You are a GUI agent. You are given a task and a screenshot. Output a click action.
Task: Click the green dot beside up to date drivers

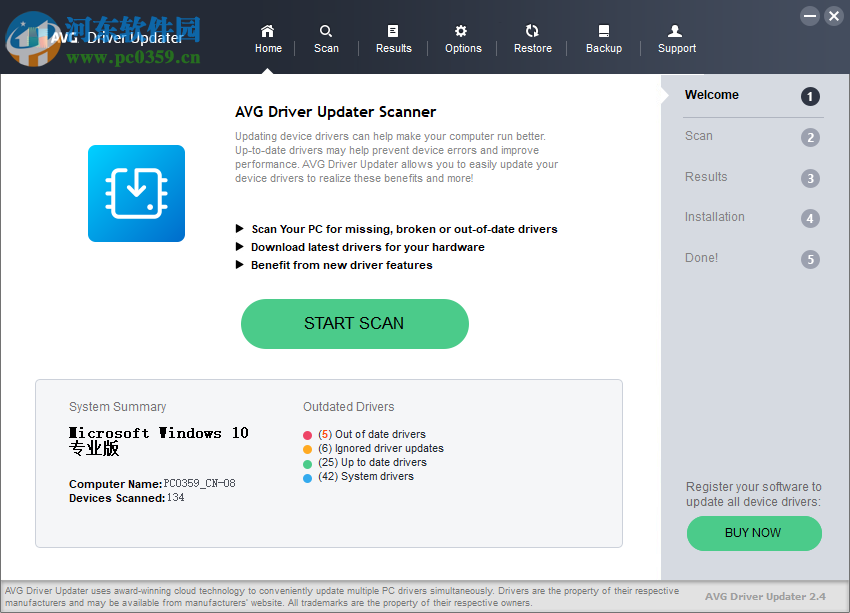click(x=306, y=463)
